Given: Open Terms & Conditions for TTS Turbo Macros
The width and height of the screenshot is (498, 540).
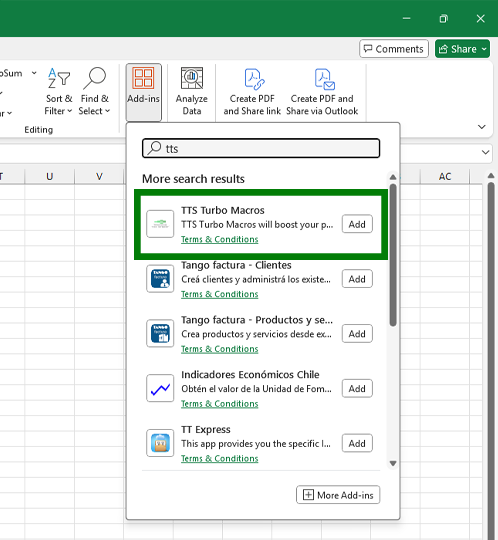Looking at the screenshot, I should [220, 239].
